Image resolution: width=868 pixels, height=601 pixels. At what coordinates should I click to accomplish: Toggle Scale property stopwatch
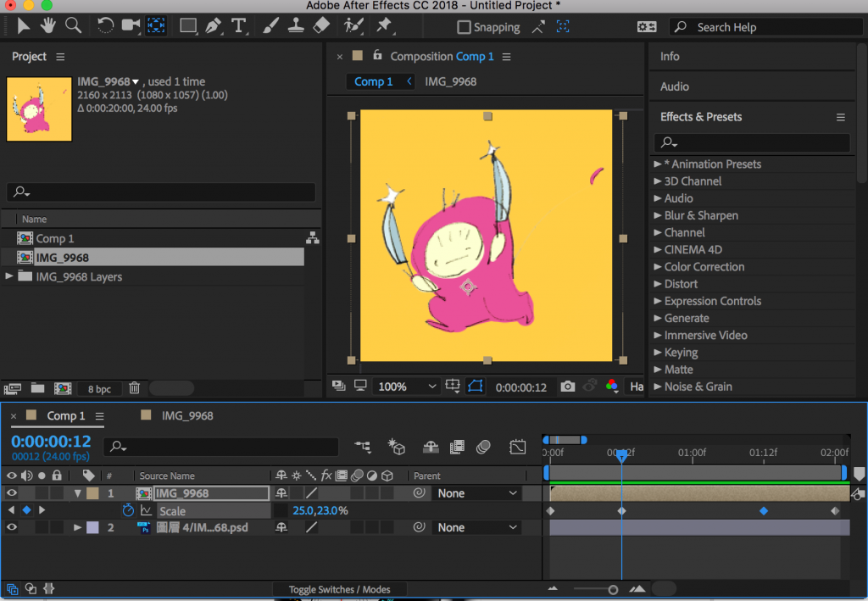128,510
